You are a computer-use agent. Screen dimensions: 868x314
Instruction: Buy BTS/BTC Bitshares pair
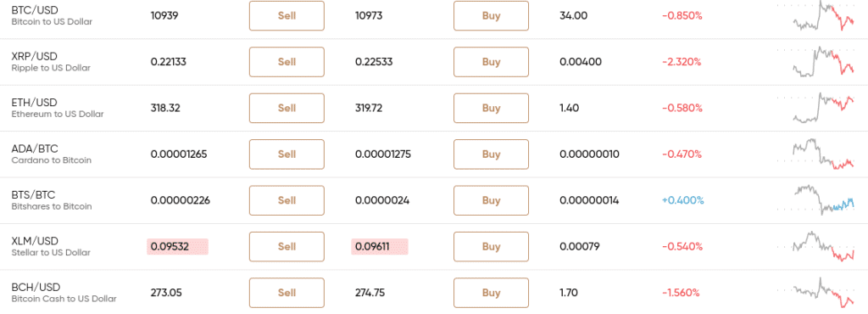[491, 200]
